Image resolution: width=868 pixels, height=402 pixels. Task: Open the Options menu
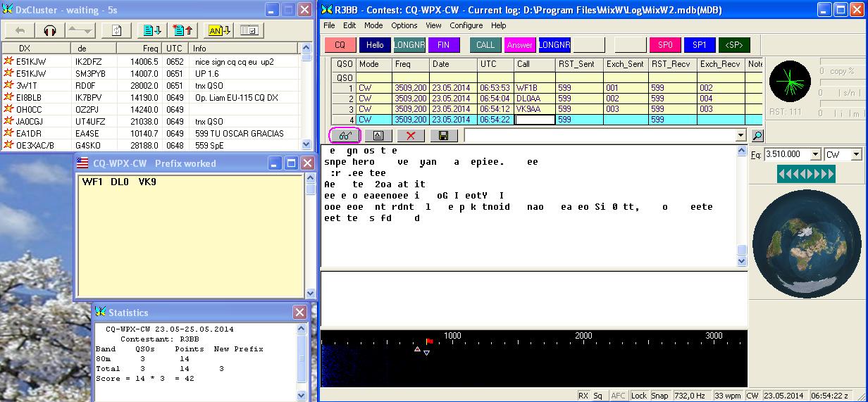404,25
